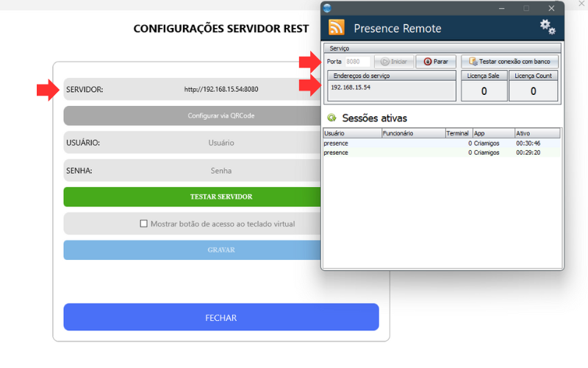Viewport: 588px width, 368px height.
Task: Sort sessions by Funcionário column header
Action: (x=413, y=133)
